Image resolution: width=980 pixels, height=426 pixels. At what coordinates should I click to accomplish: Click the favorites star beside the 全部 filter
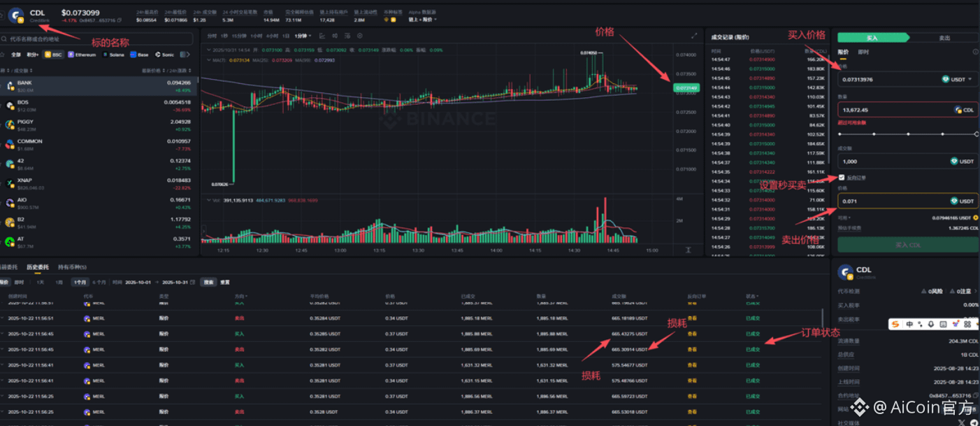3,54
